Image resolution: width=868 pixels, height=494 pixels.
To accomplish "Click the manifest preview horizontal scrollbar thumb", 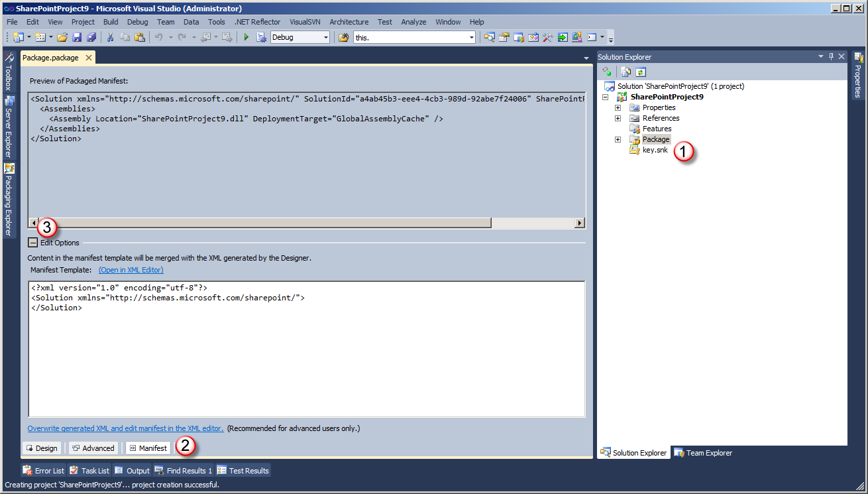I will pyautogui.click(x=264, y=223).
